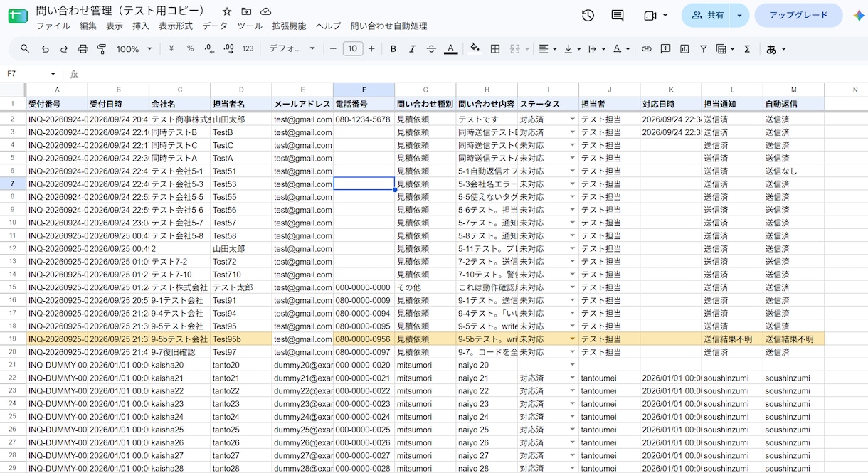Open the 123 number format menu
Image resolution: width=868 pixels, height=473 pixels.
coord(248,49)
